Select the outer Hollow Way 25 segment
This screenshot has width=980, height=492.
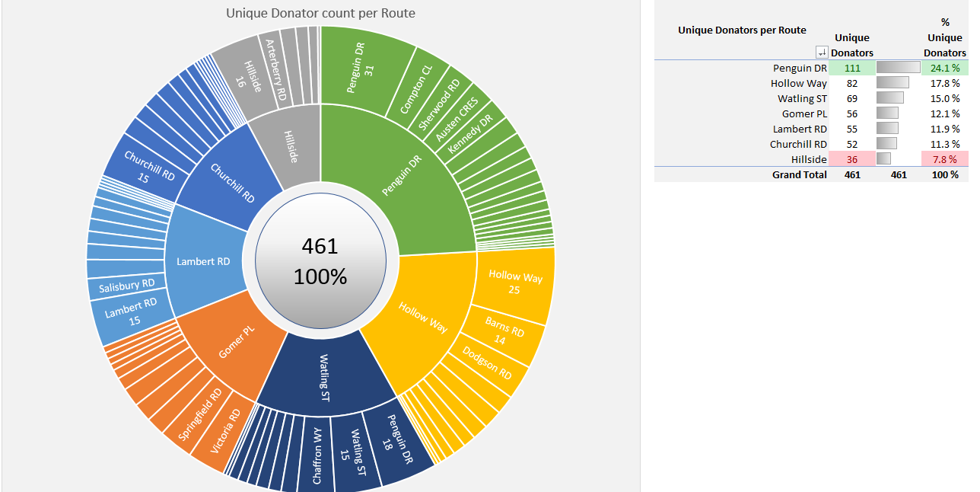515,283
